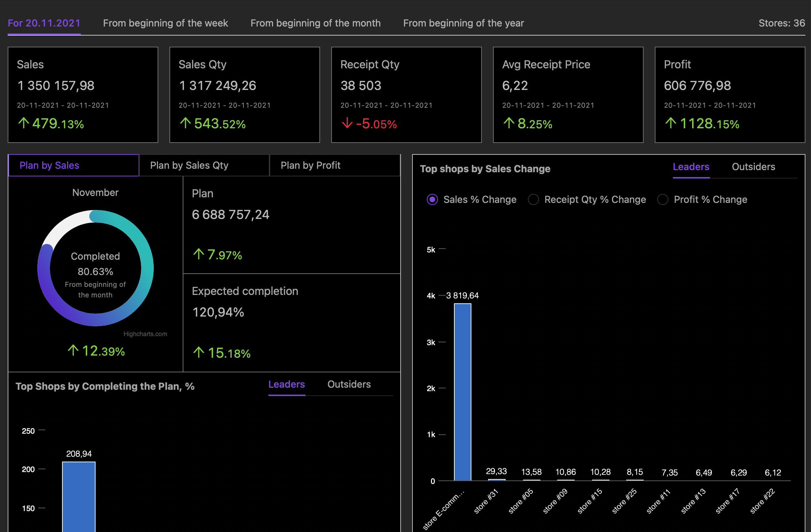Click up arrow beside 1128.15% Profit change
Screen dimensions: 811x532
pos(670,123)
